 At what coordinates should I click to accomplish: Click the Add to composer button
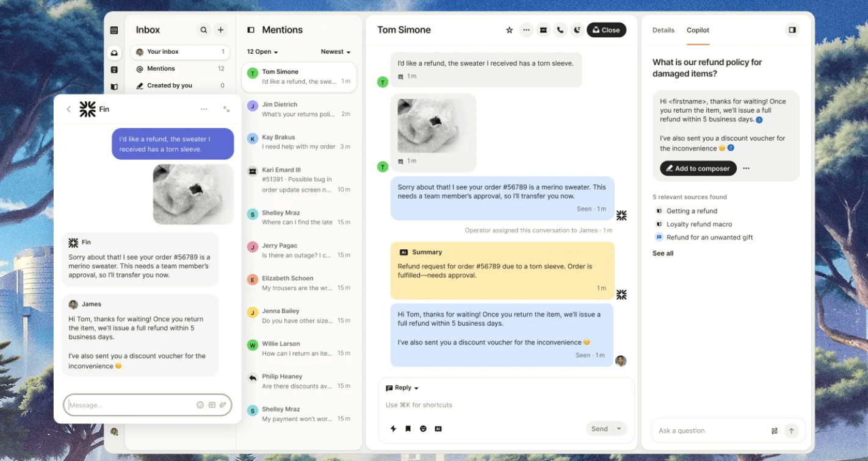click(698, 168)
